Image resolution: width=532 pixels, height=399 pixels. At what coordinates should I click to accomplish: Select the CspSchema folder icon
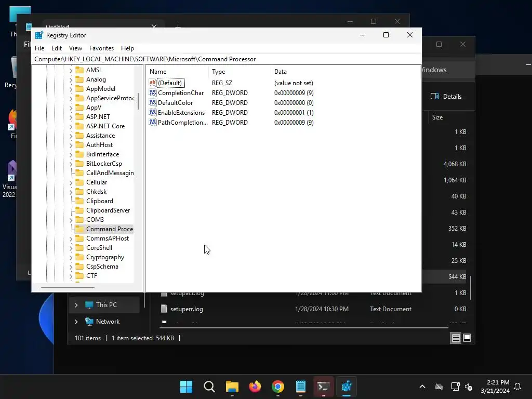coord(79,267)
